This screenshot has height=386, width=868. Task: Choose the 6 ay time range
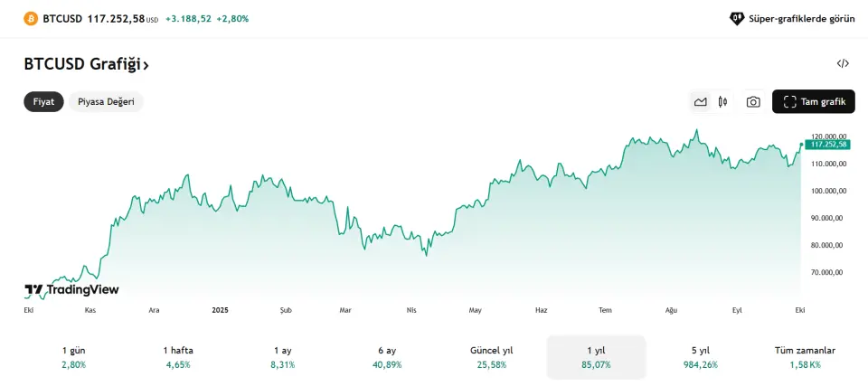coord(387,356)
